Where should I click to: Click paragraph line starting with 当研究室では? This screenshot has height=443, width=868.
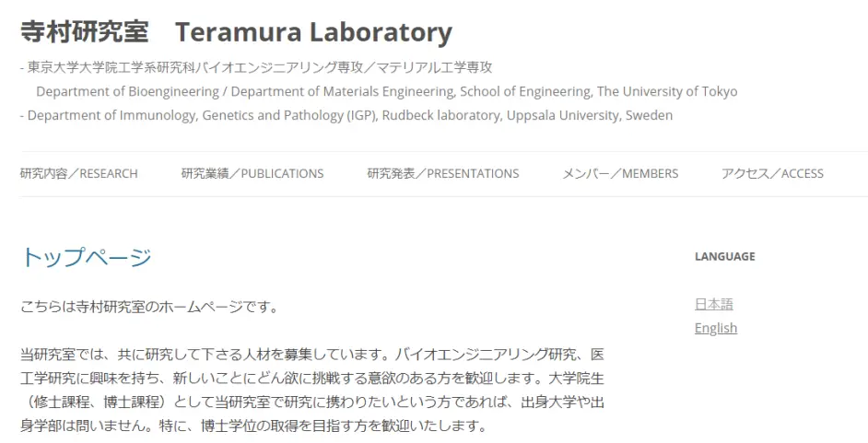click(311, 355)
